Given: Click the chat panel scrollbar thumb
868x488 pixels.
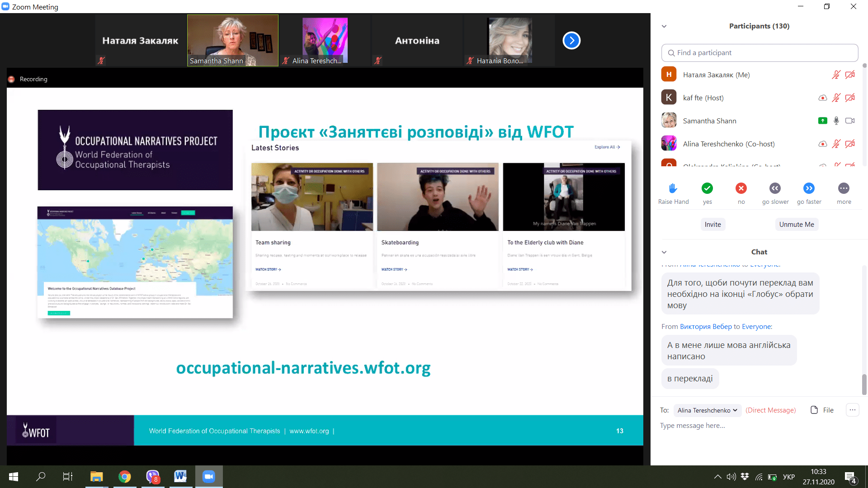Looking at the screenshot, I should click(x=864, y=384).
